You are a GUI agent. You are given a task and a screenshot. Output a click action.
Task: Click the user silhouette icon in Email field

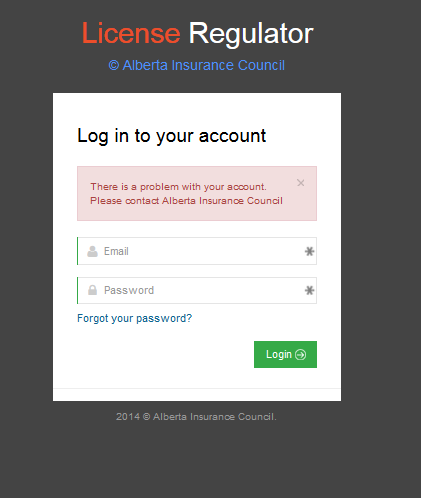click(92, 251)
